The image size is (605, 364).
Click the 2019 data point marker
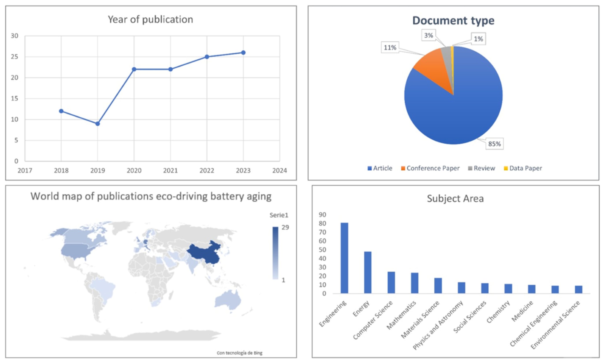click(x=97, y=124)
